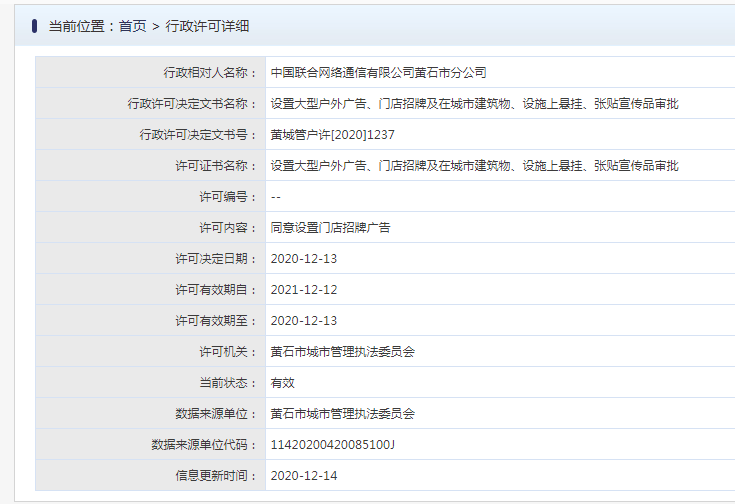Select the 许可证书名称 value text
This screenshot has width=735, height=504.
click(474, 165)
